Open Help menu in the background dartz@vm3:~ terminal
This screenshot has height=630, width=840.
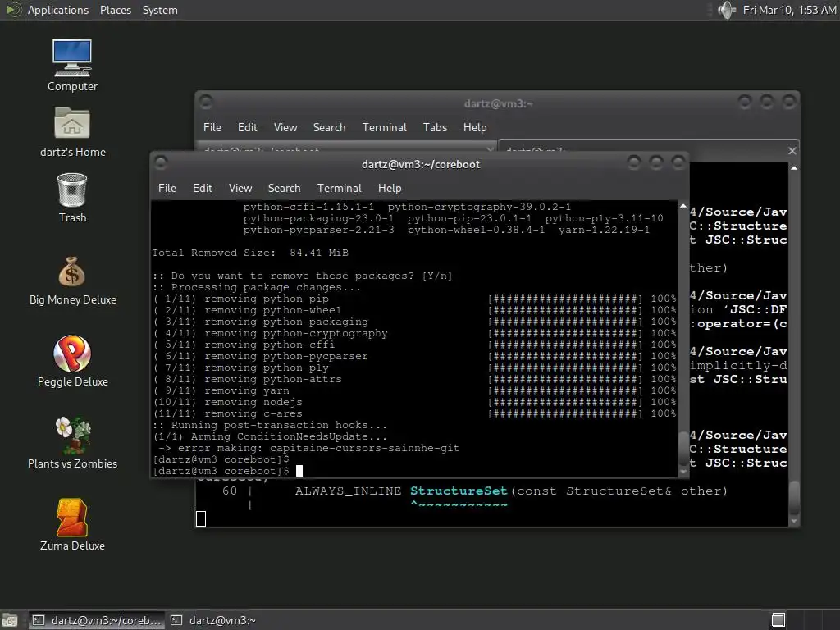(475, 127)
